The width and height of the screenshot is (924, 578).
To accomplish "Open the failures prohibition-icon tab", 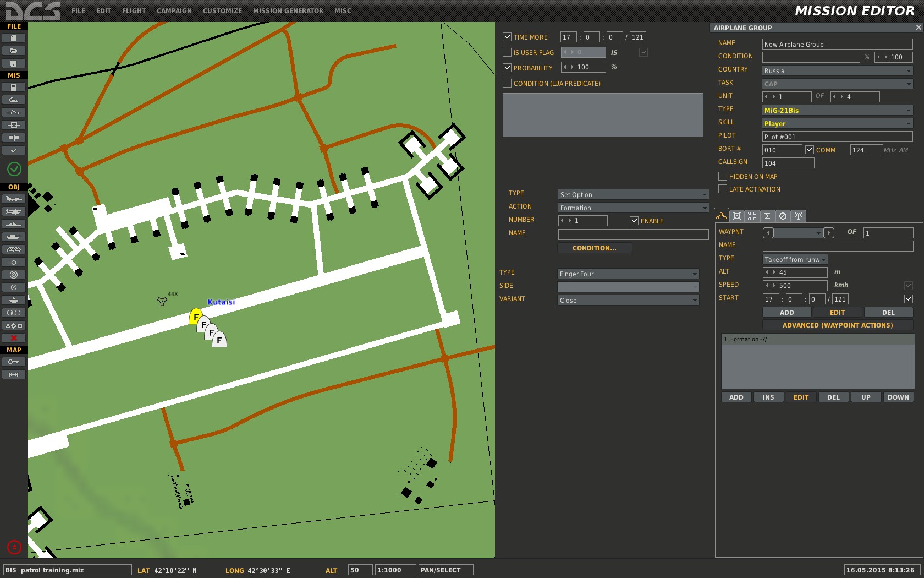I will coord(783,216).
